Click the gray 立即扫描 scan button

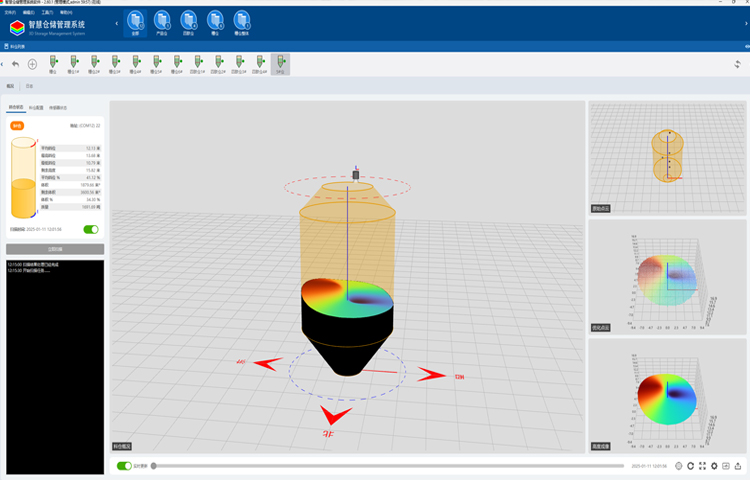click(55, 249)
